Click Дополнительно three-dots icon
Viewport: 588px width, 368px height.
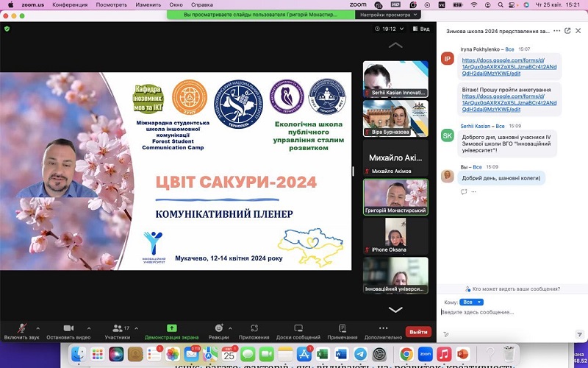tap(383, 328)
